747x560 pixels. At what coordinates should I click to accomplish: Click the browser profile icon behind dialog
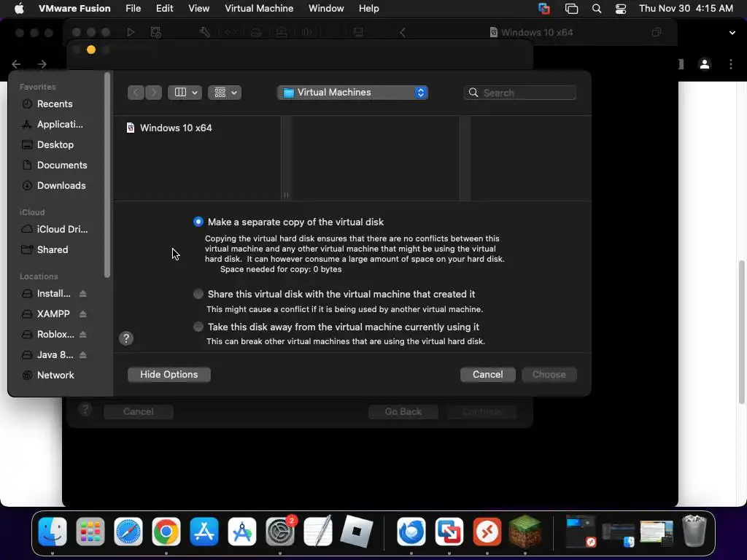(705, 64)
